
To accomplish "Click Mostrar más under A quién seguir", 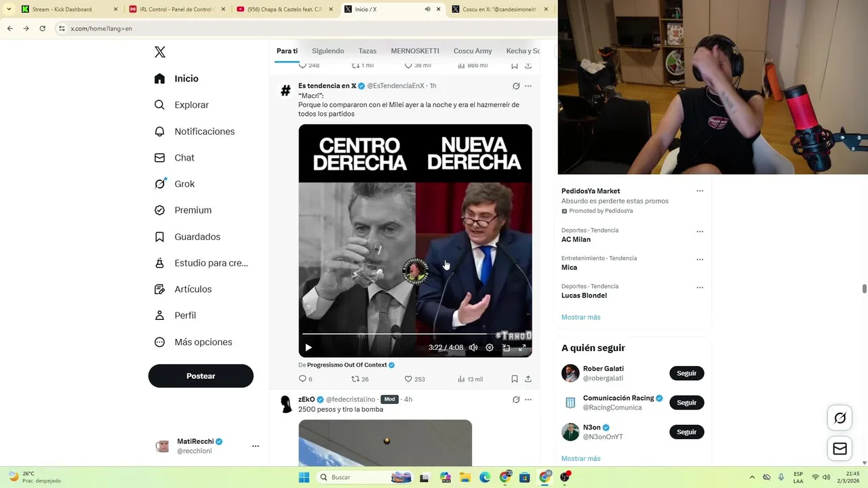I will [580, 459].
